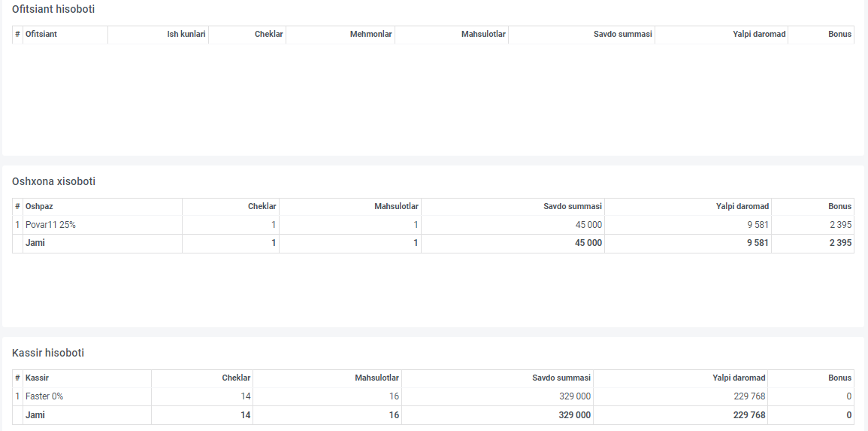Screen dimensions: 868x431
Task: Click 45 000 in the Povar11 25% row
Action: point(589,225)
